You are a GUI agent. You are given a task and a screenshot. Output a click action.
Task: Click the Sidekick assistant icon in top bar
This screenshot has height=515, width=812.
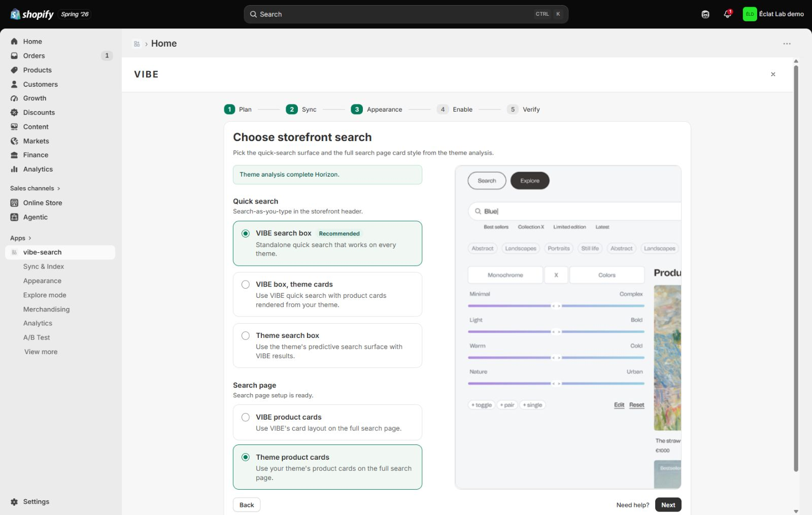coord(705,14)
